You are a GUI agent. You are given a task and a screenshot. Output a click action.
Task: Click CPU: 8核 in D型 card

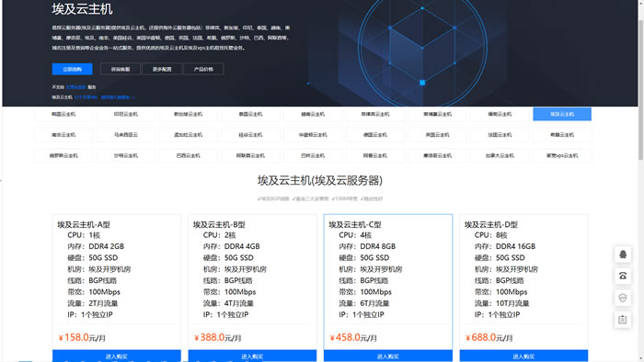490,235
